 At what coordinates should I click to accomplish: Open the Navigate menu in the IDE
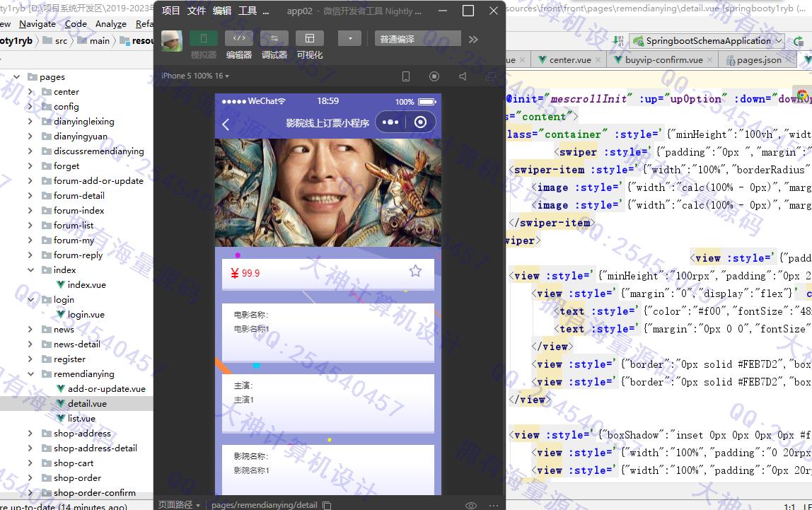(37, 24)
